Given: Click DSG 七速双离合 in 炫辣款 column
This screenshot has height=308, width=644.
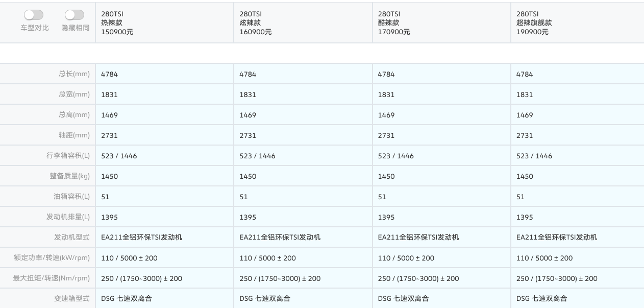Looking at the screenshot, I should (265, 299).
